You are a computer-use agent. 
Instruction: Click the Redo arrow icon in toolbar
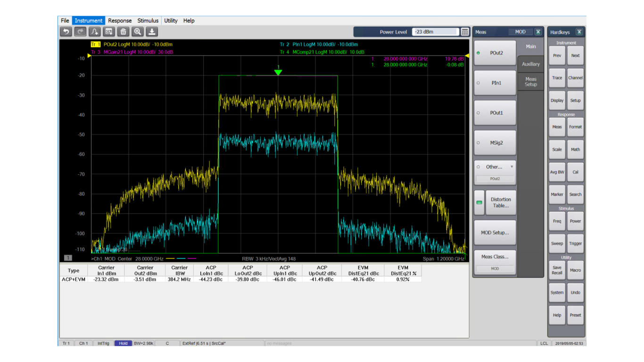pos(80,32)
